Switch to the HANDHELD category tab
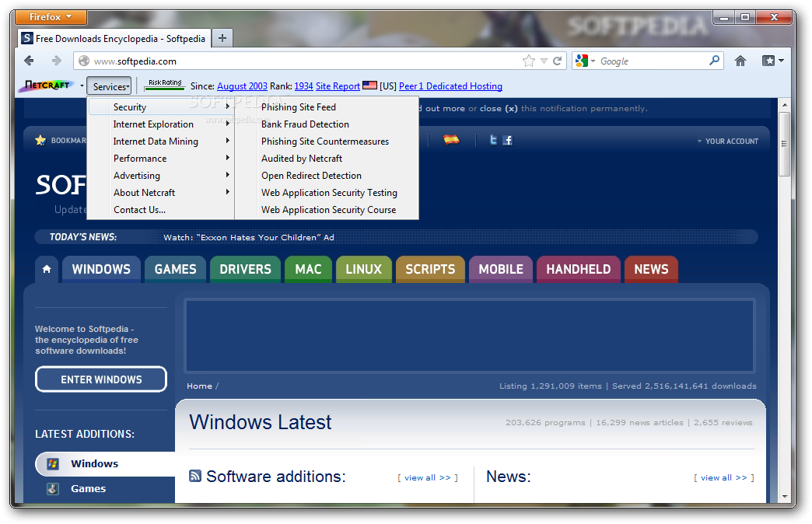Image resolution: width=812 pixels, height=524 pixels. pos(579,269)
